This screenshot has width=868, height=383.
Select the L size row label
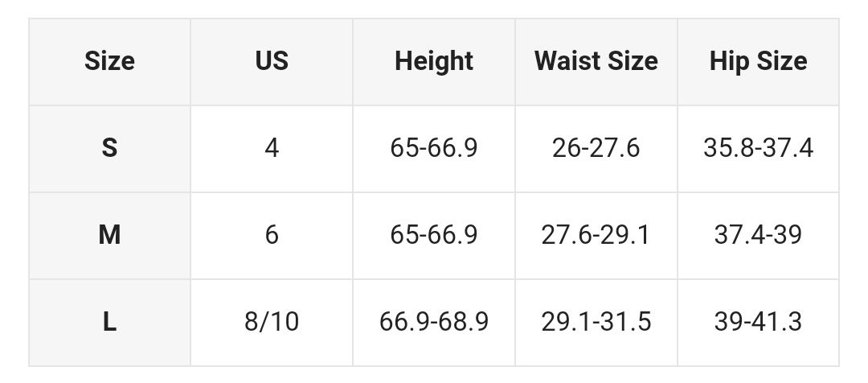pyautogui.click(x=109, y=323)
